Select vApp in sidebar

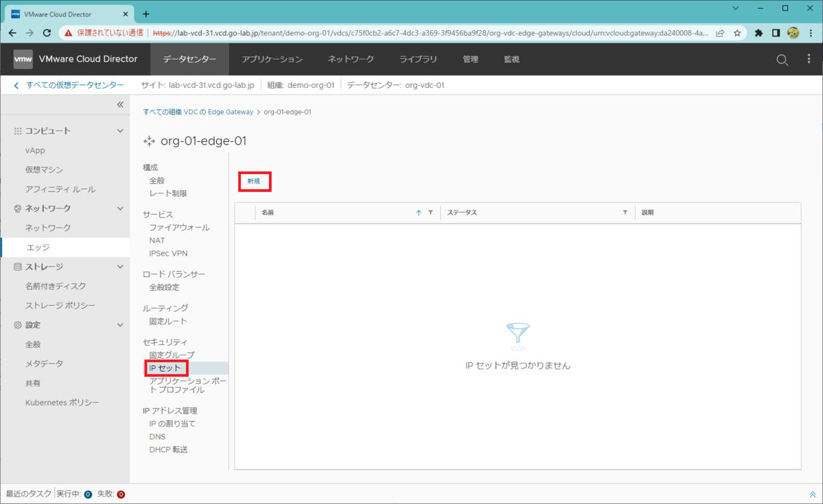[35, 150]
